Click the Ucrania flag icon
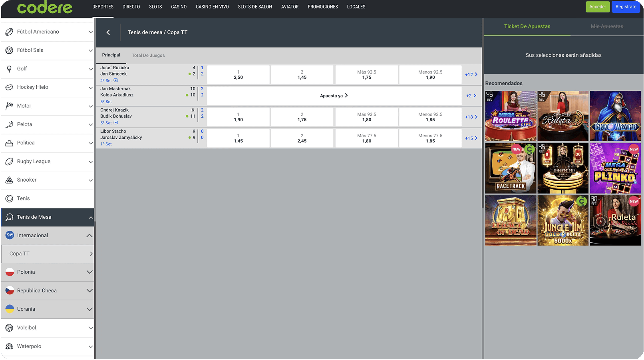Screen dimensions: 644x360 coord(10,309)
